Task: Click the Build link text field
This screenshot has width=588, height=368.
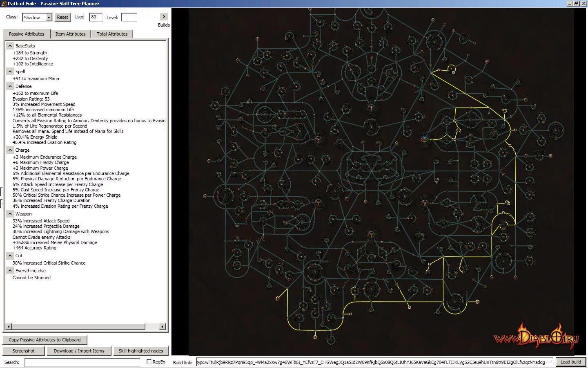Action: coord(374,362)
